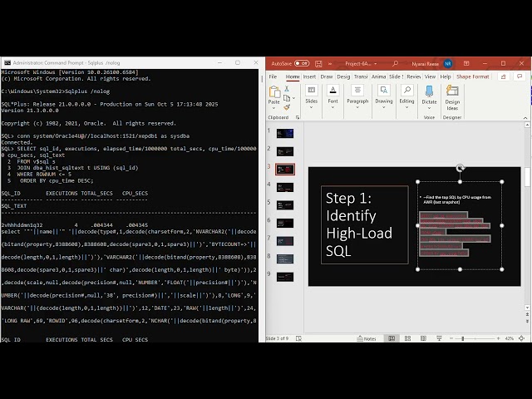Viewport: 532px width, 399px height.
Task: Select slide 5 thumbnail
Action: pyautogui.click(x=285, y=205)
